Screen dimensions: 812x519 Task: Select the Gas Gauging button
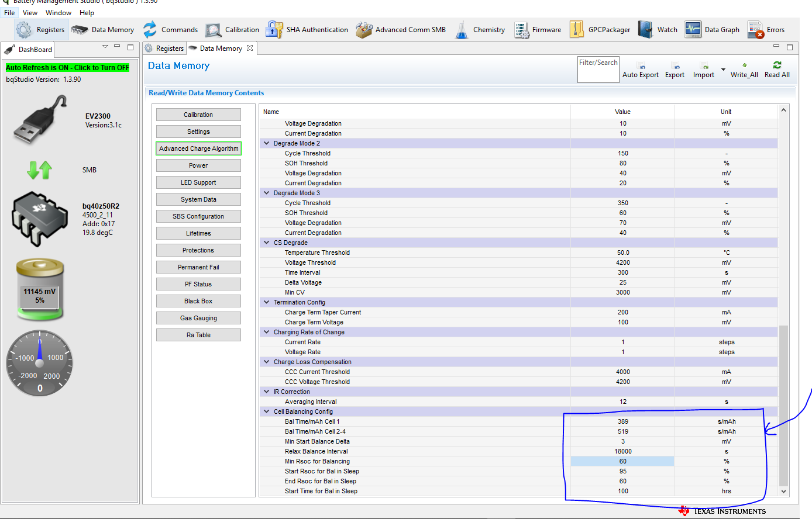pyautogui.click(x=198, y=319)
